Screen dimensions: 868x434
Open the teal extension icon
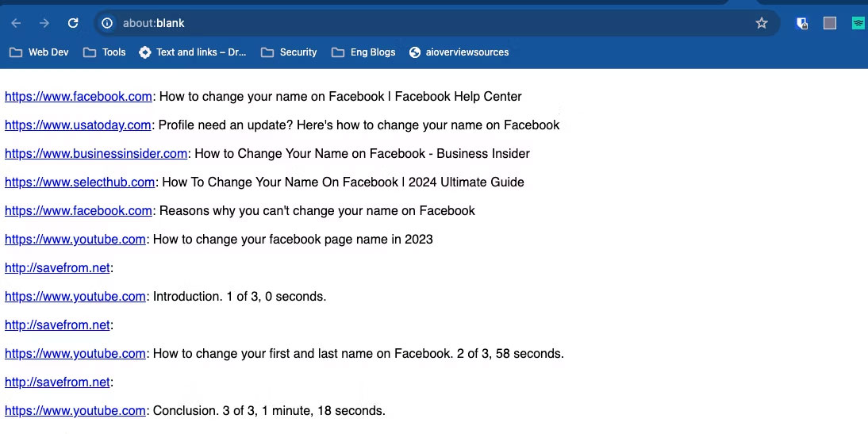click(858, 23)
